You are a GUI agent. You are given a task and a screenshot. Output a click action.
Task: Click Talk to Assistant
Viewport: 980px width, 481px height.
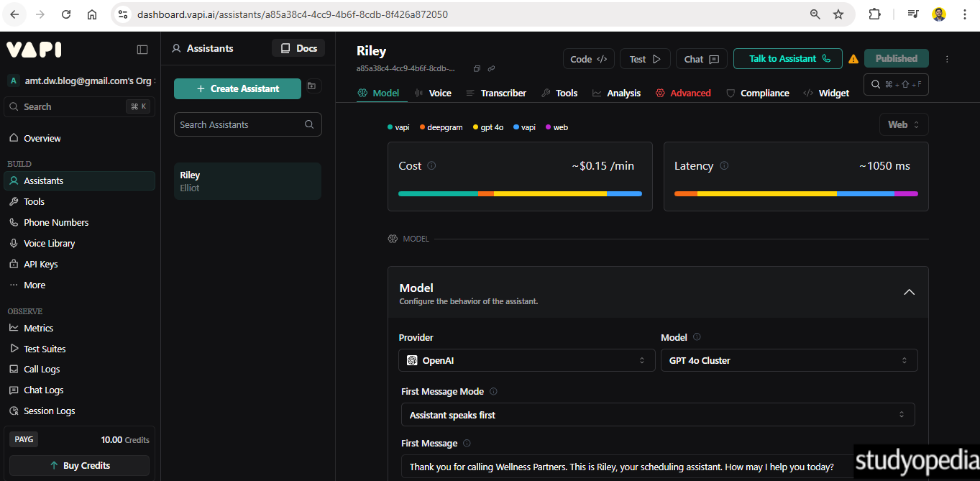click(x=787, y=58)
